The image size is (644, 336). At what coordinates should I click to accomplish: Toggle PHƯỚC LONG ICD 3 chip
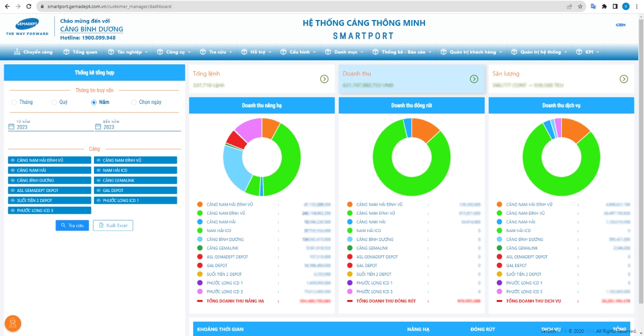(50, 210)
